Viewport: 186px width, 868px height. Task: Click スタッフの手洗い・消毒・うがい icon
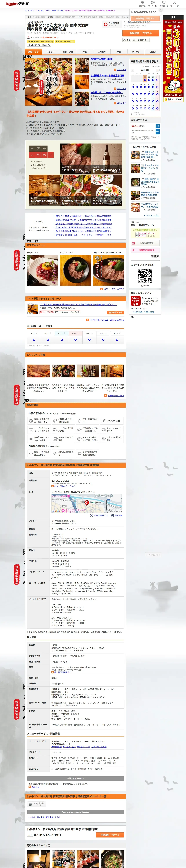pos(79,439)
